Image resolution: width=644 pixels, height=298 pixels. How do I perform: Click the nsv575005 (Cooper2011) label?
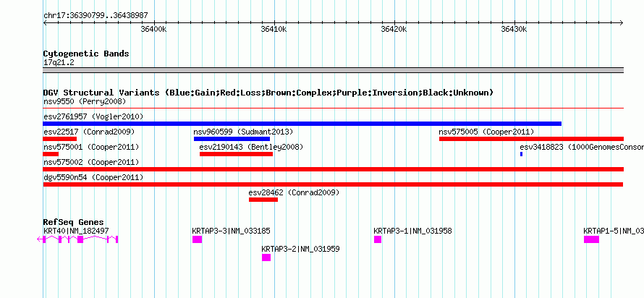point(486,132)
